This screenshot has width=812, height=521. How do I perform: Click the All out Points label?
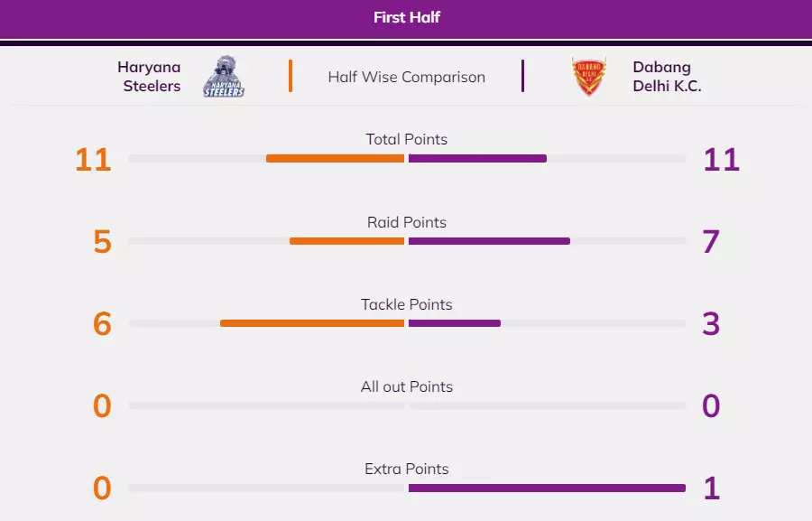(x=406, y=386)
